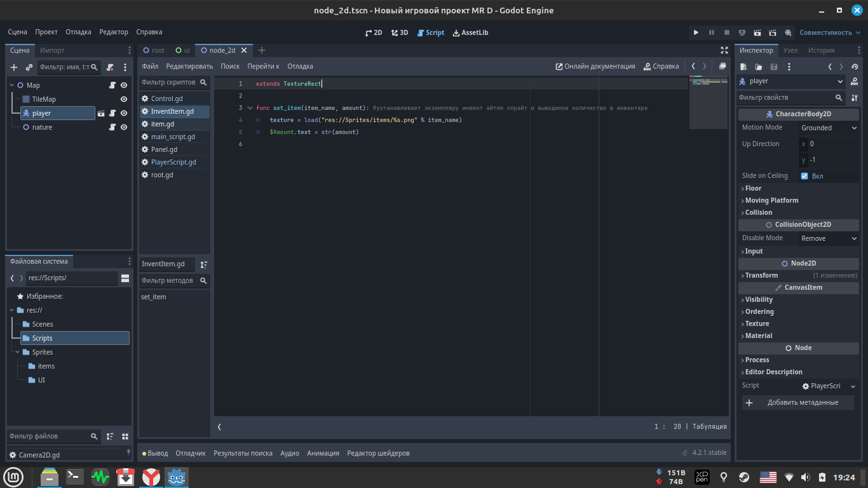
Task: Go to the previous edited script arrow
Action: click(693, 66)
